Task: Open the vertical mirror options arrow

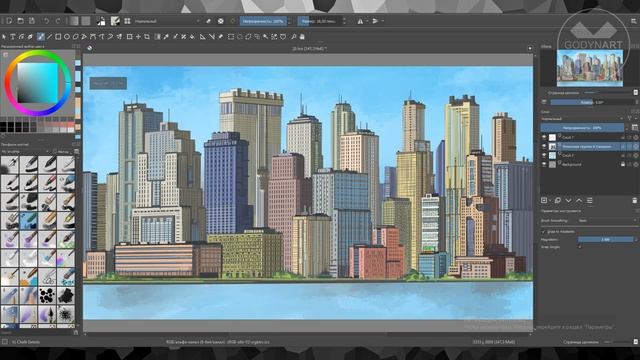Action: (382, 21)
